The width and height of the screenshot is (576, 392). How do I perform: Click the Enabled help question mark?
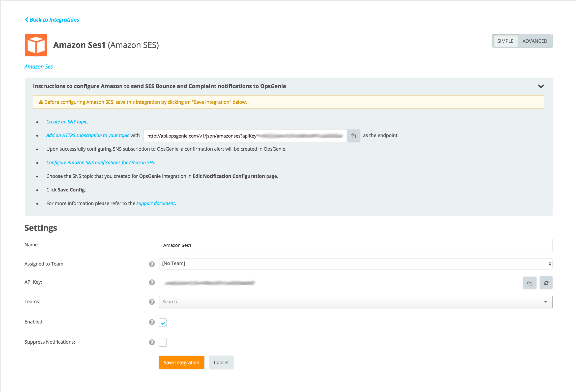click(x=152, y=322)
